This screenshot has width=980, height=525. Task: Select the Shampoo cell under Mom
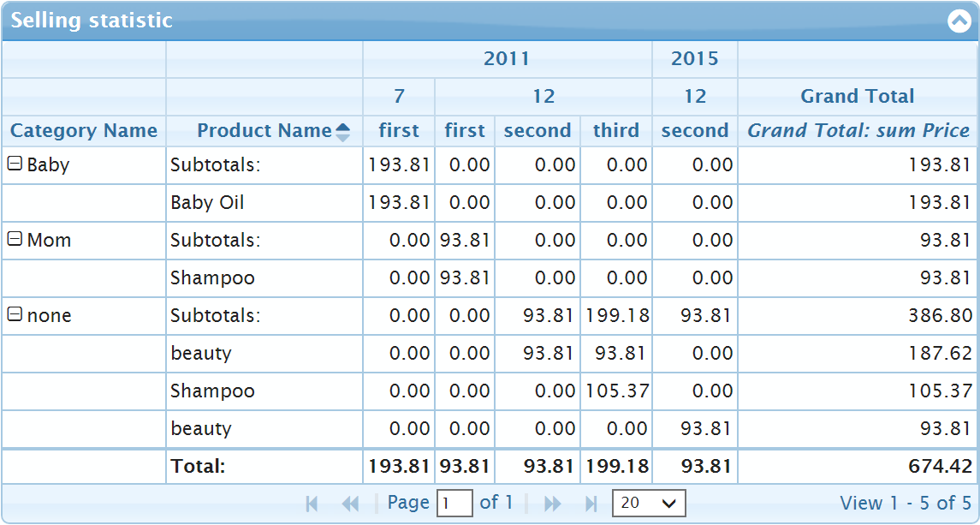point(264,277)
